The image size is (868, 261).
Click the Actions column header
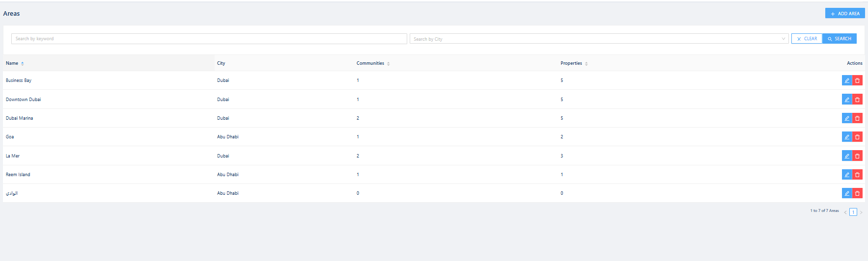854,63
